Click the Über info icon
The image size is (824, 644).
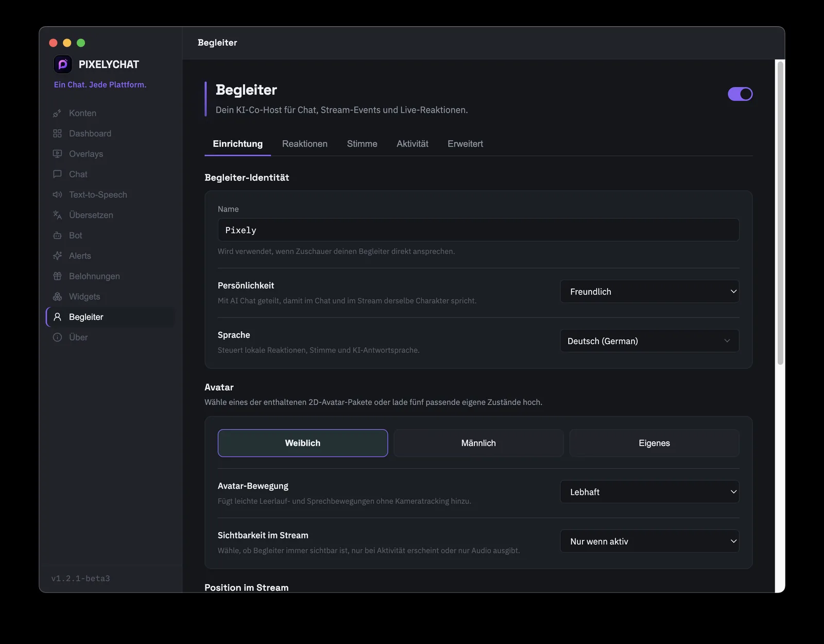click(x=57, y=337)
